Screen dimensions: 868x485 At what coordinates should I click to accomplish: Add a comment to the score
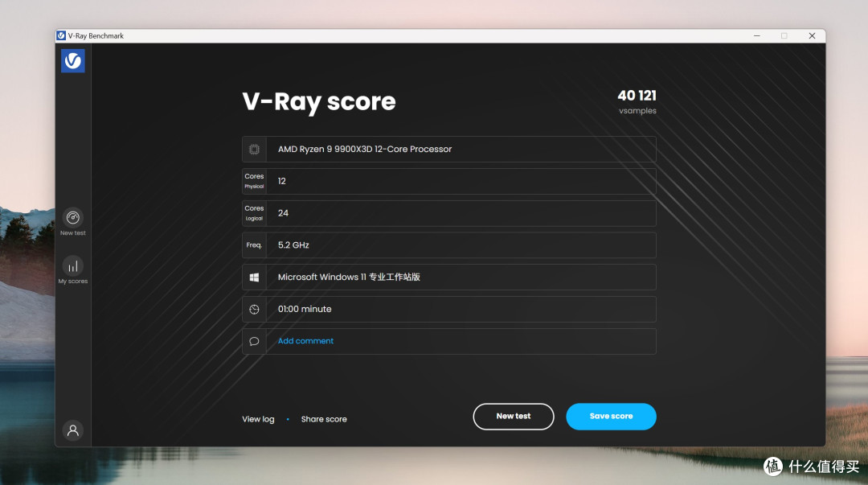[305, 341]
